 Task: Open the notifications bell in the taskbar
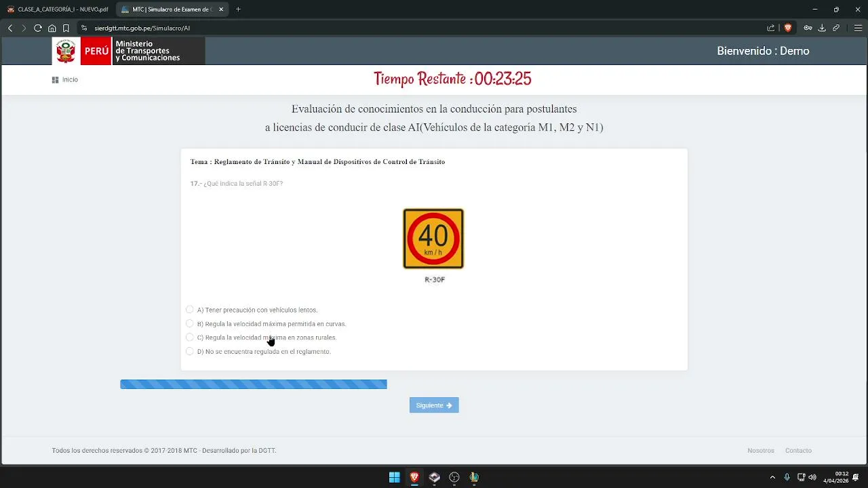856,477
